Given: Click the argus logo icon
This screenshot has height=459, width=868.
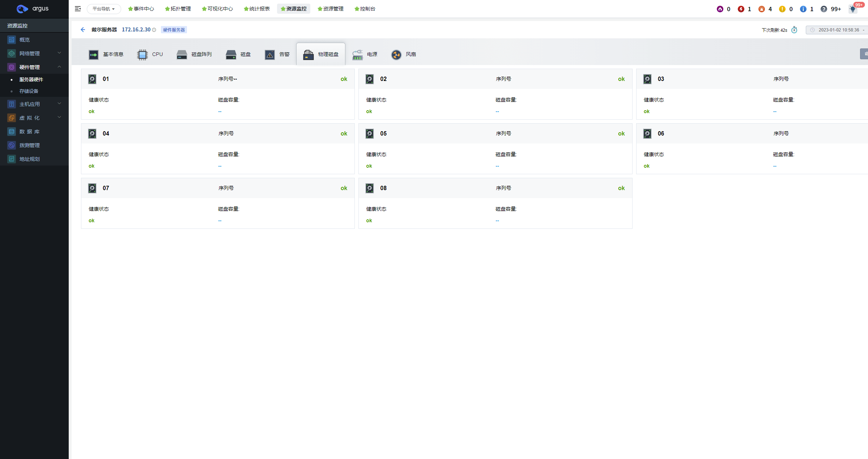Looking at the screenshot, I should 22,9.
